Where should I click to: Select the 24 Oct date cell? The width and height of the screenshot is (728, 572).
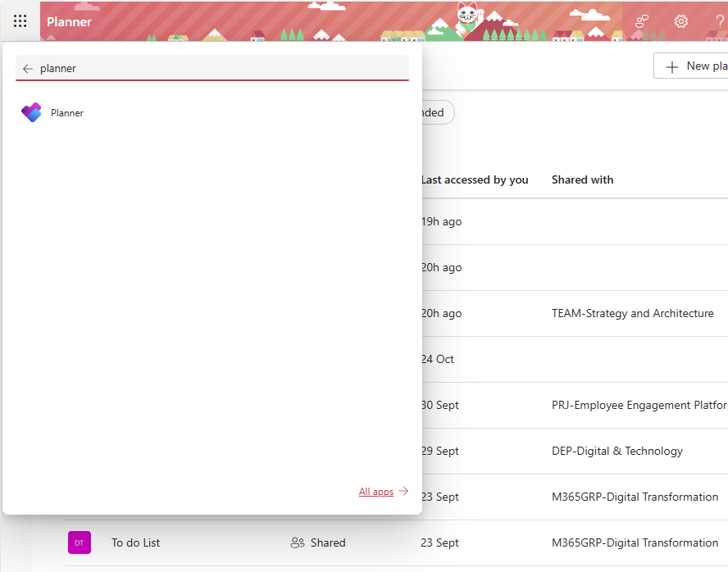point(437,359)
